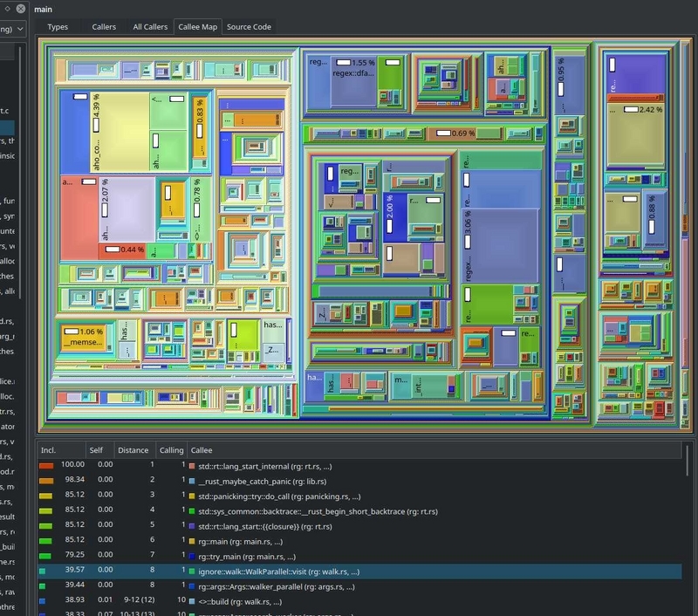Click the lavender 2.07 % treemap cell
The width and height of the screenshot is (698, 616).
click(x=127, y=209)
